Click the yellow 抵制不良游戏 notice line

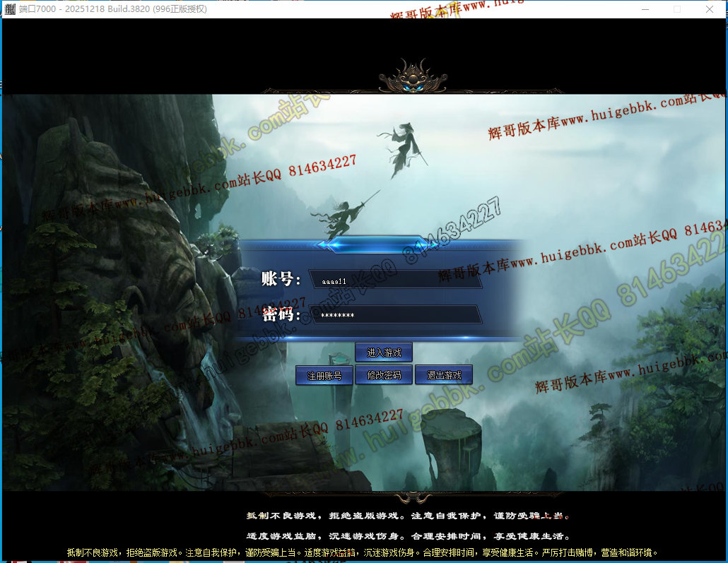pyautogui.click(x=363, y=552)
